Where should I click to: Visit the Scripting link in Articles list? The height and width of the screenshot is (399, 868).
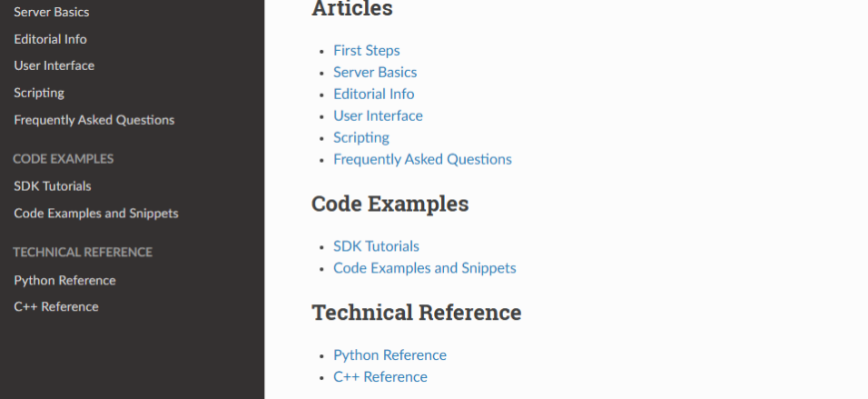pyautogui.click(x=361, y=138)
